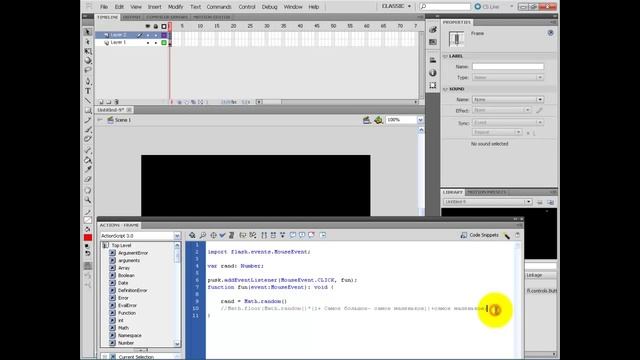
Task: Toggle all layers outline header square
Action: 164,26
